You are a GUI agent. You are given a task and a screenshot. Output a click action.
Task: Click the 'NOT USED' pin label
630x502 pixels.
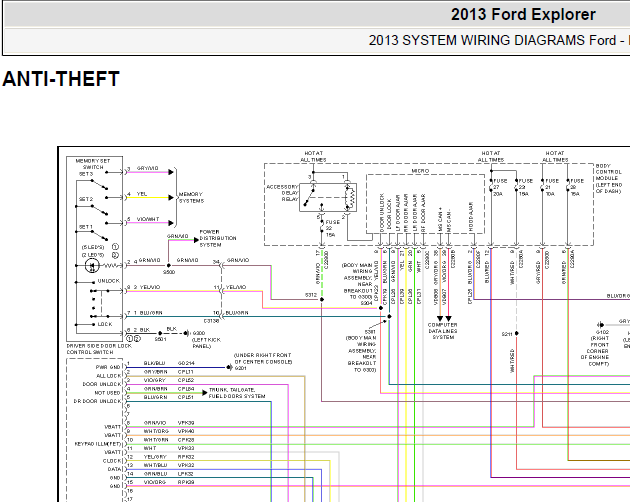coord(107,393)
